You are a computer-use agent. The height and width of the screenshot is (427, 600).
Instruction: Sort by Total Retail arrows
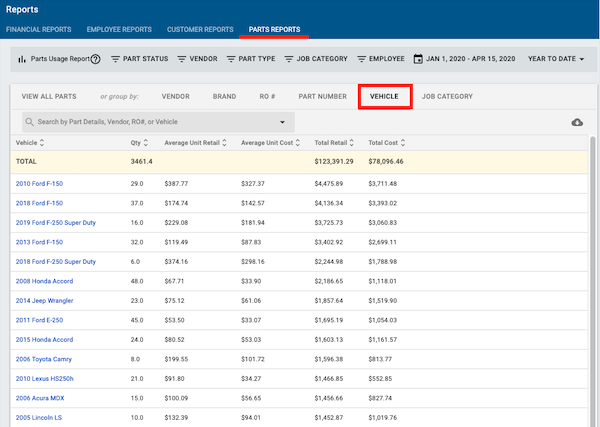coord(351,143)
